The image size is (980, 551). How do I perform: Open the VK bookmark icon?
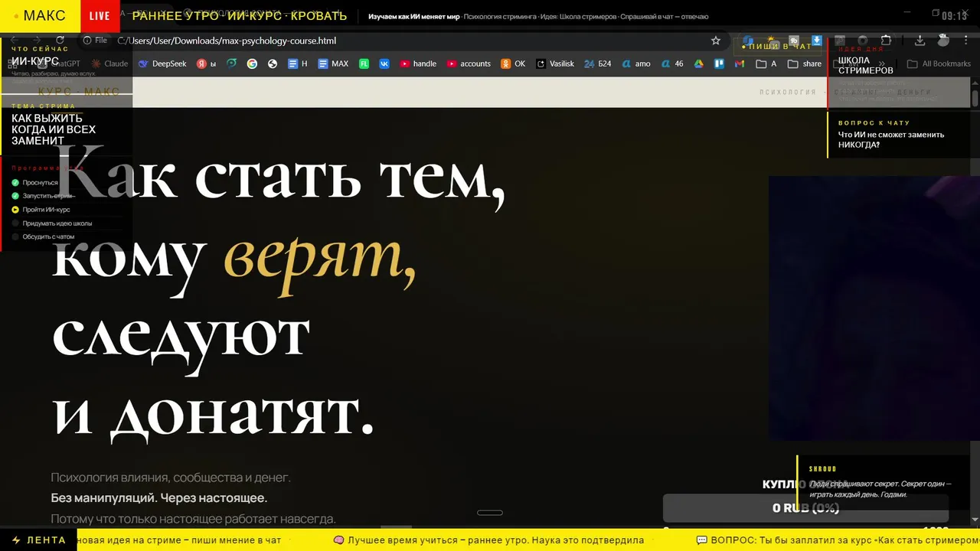pos(385,64)
